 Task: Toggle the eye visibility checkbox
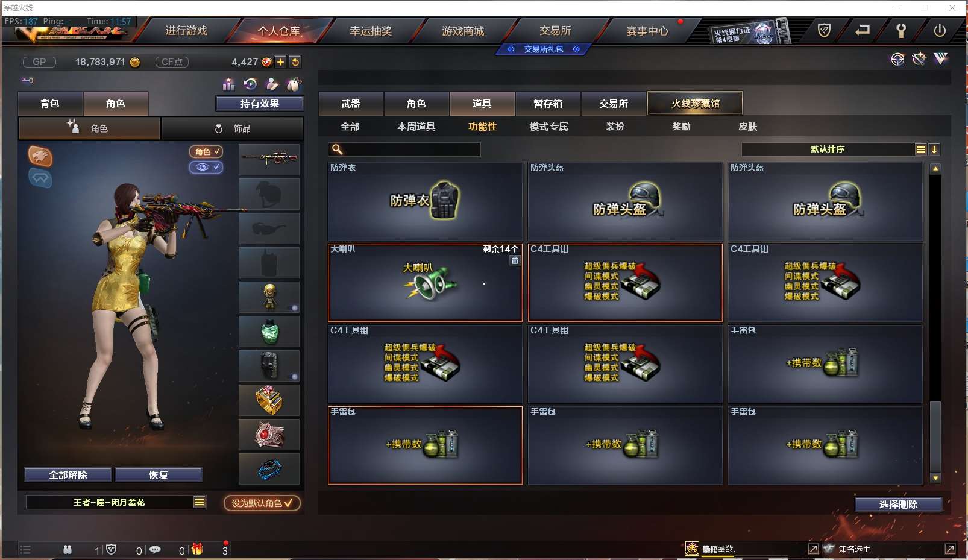(x=206, y=167)
